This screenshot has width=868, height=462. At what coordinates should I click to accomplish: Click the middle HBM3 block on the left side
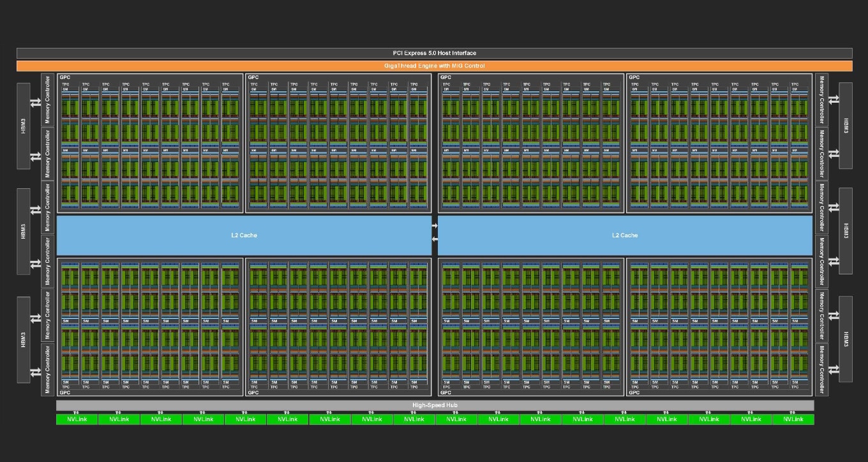pos(23,231)
